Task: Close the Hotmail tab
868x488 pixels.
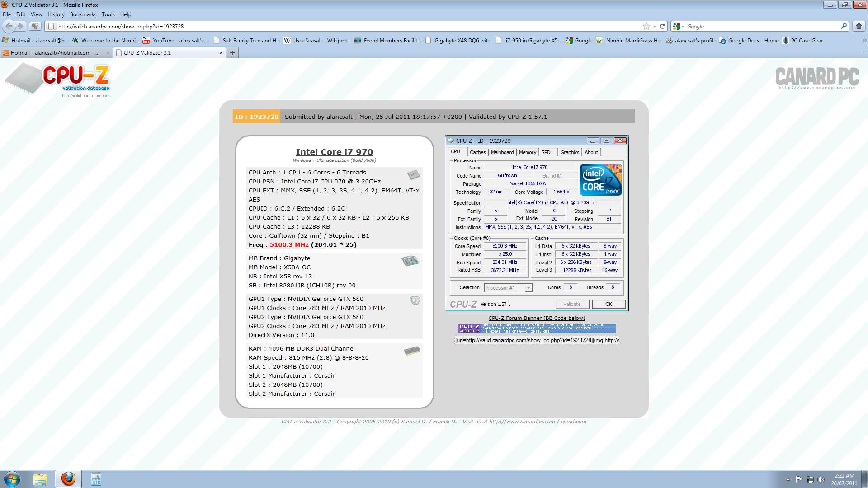Action: (108, 53)
